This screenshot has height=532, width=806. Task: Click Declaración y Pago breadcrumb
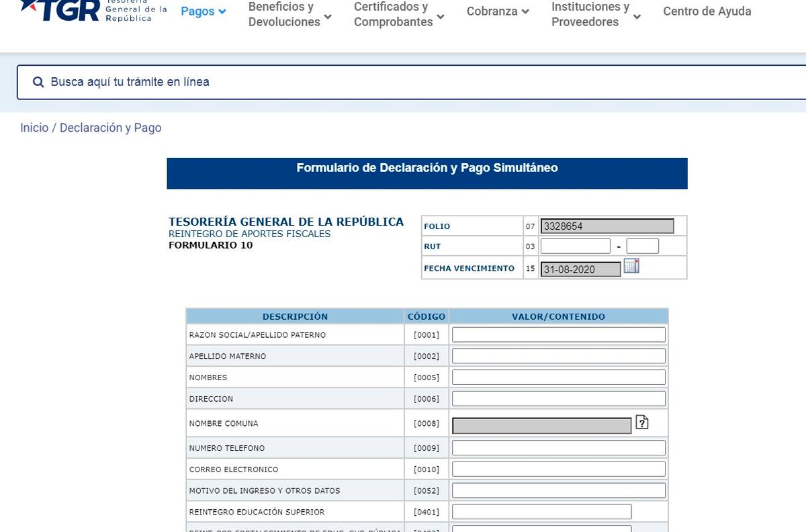111,128
